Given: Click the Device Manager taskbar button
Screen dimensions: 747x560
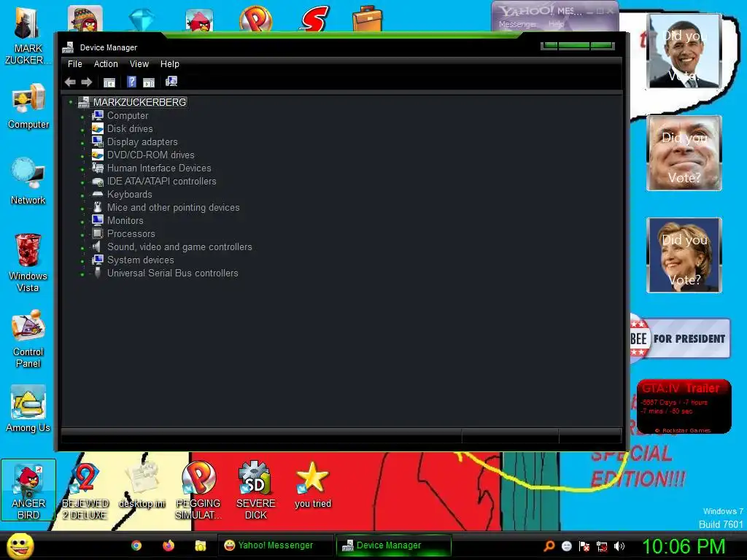Looking at the screenshot, I should point(393,545).
